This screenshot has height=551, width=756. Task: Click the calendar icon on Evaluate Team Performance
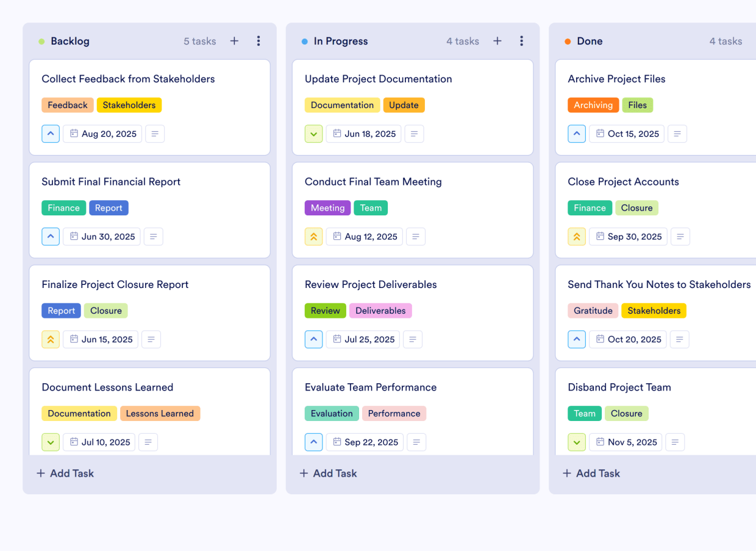point(337,442)
